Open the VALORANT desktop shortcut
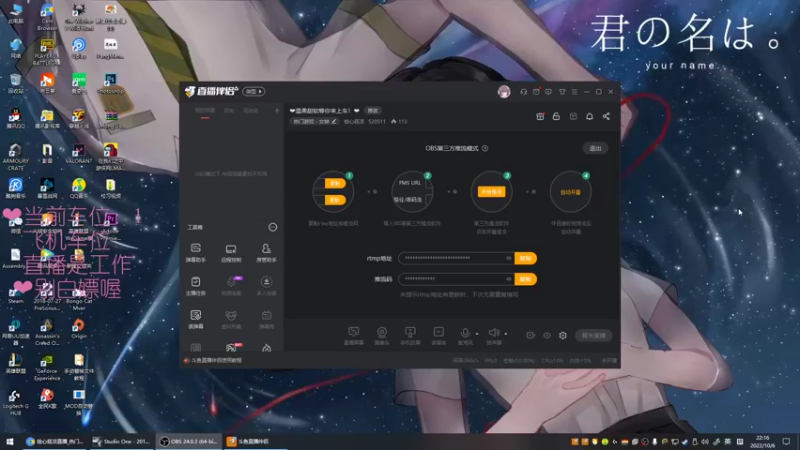 (79, 154)
